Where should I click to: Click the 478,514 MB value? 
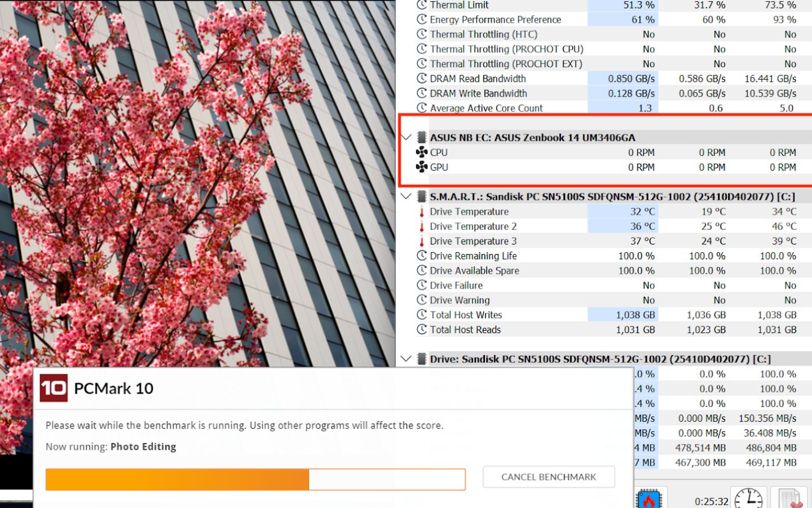pos(700,448)
